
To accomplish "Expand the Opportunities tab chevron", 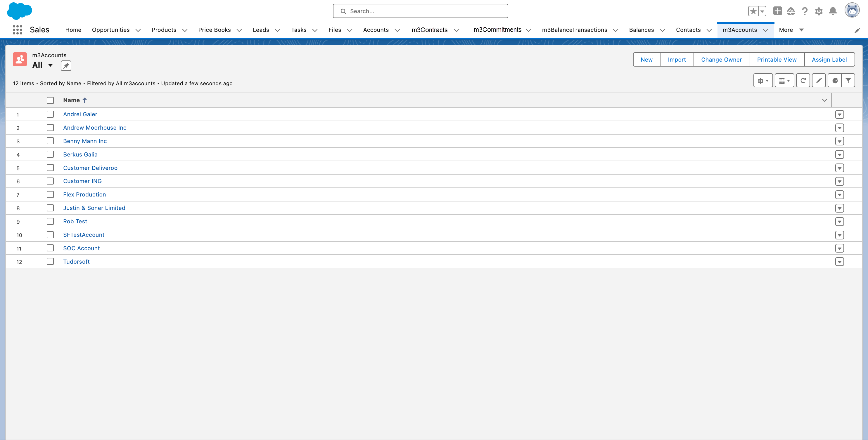I will pos(138,30).
